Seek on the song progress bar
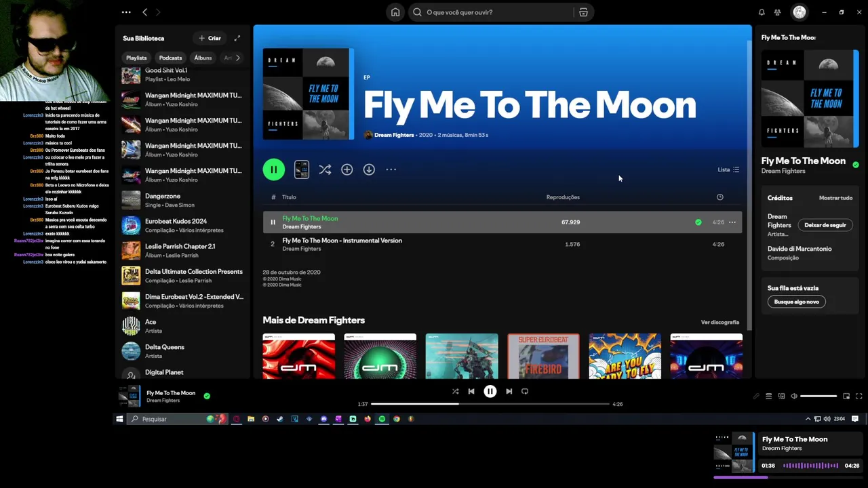This screenshot has height=488, width=868. coord(490,404)
